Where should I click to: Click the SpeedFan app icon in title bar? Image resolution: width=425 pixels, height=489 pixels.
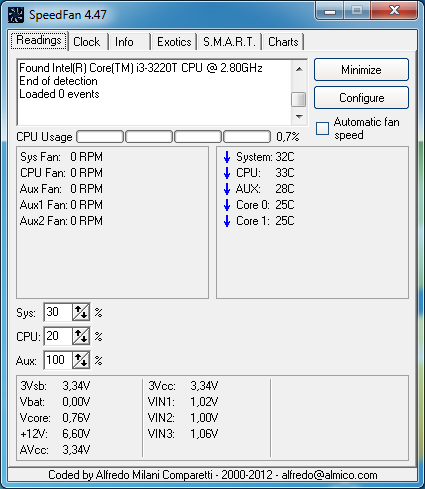click(x=16, y=15)
